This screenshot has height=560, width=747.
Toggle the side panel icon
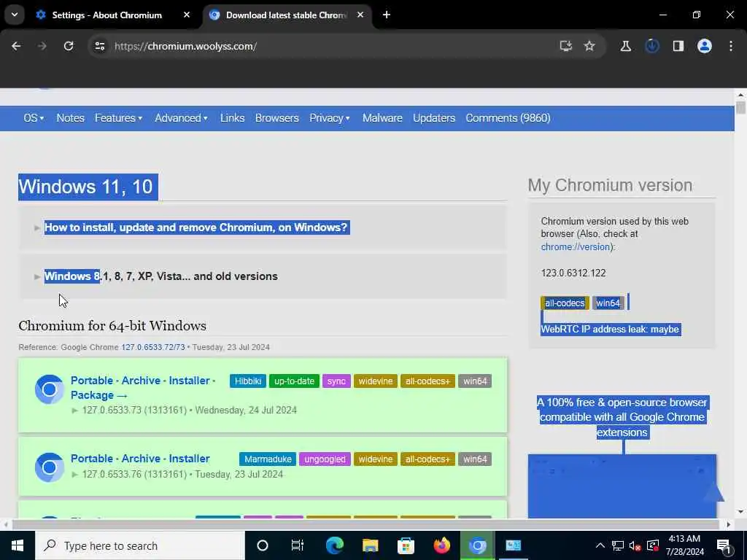pyautogui.click(x=678, y=46)
